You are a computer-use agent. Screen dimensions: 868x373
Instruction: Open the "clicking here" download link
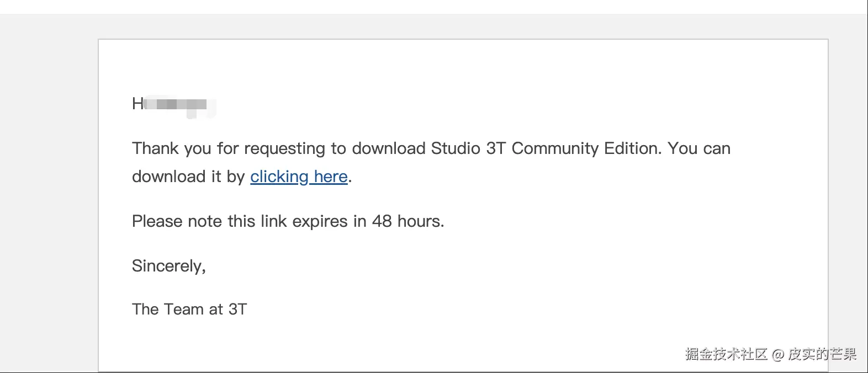(x=299, y=177)
